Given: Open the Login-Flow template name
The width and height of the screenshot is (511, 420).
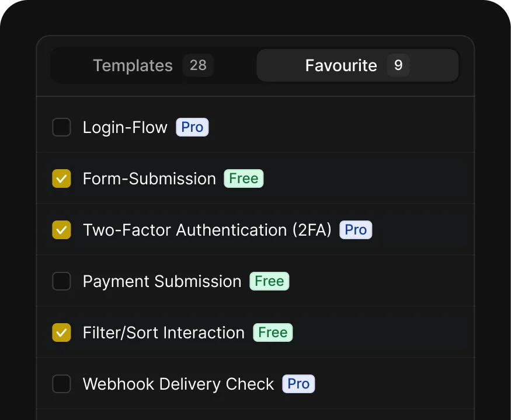Looking at the screenshot, I should pyautogui.click(x=125, y=127).
